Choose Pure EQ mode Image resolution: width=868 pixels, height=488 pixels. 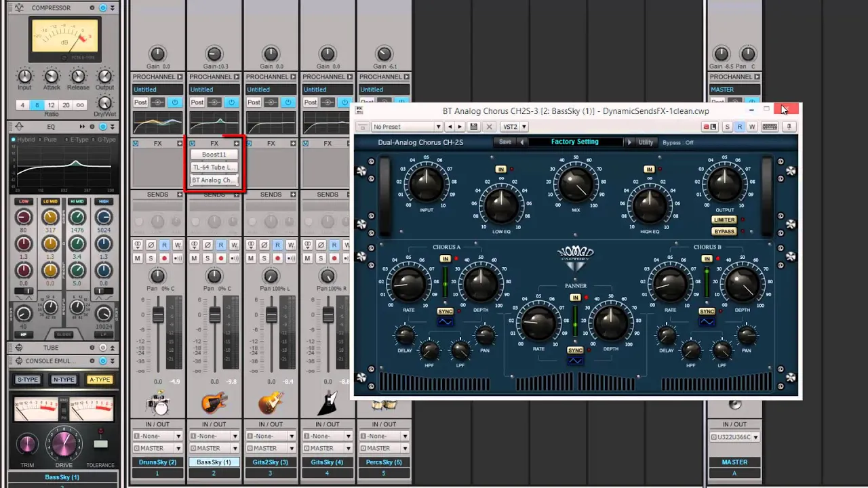click(47, 140)
